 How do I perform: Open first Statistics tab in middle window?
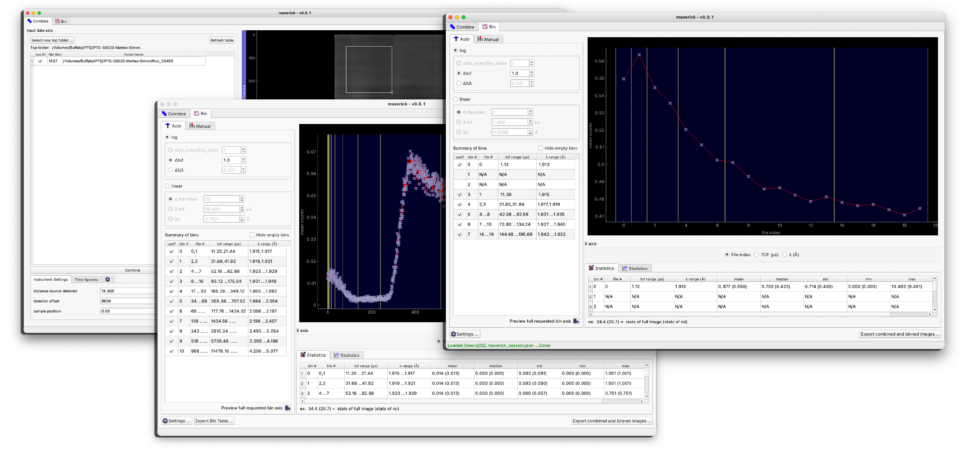tap(314, 355)
